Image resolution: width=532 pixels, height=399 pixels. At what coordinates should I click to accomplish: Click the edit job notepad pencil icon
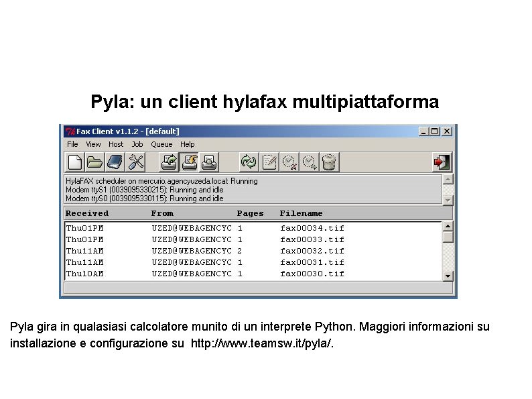[x=269, y=162]
